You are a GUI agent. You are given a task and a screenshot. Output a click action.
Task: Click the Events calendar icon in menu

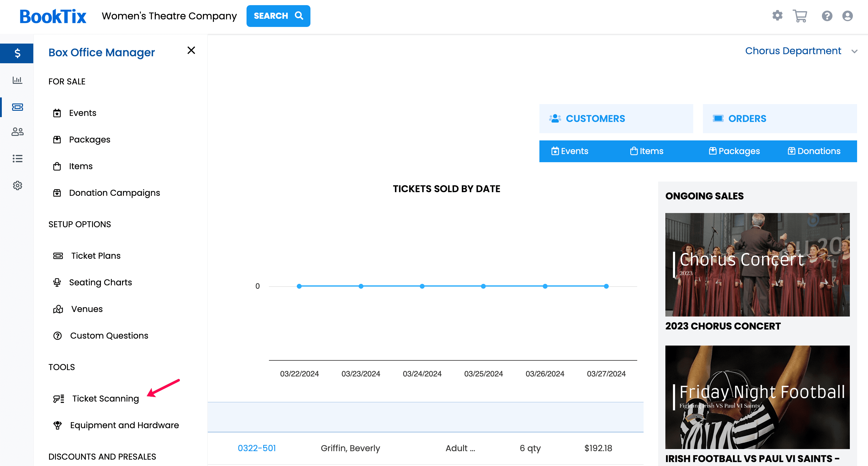click(x=57, y=113)
